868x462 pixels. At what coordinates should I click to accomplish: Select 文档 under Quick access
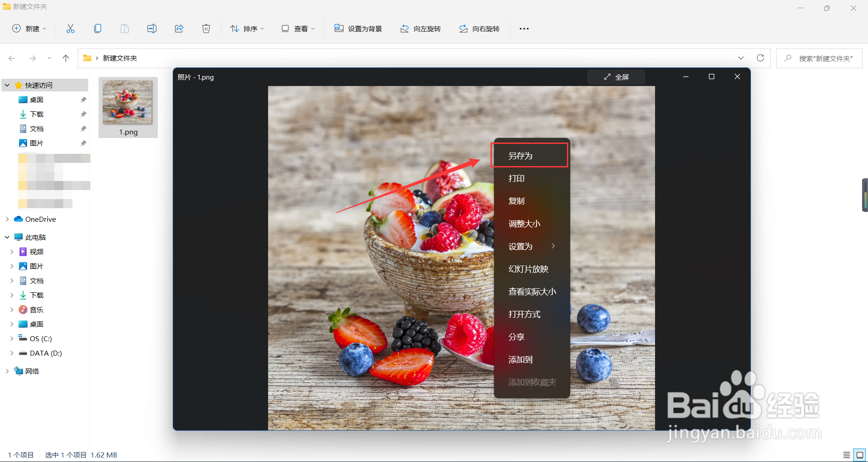[x=36, y=129]
